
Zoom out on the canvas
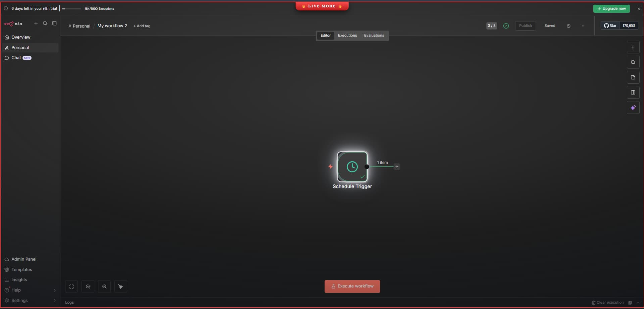point(104,286)
